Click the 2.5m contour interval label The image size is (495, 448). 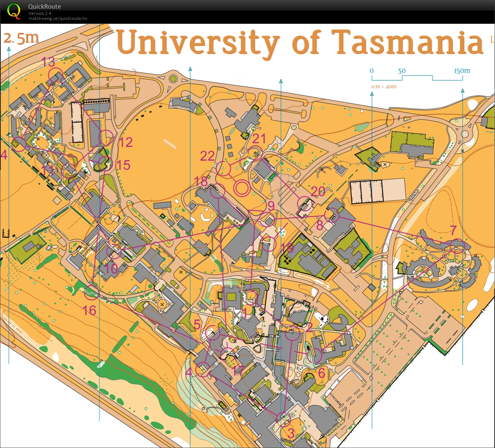(x=21, y=38)
